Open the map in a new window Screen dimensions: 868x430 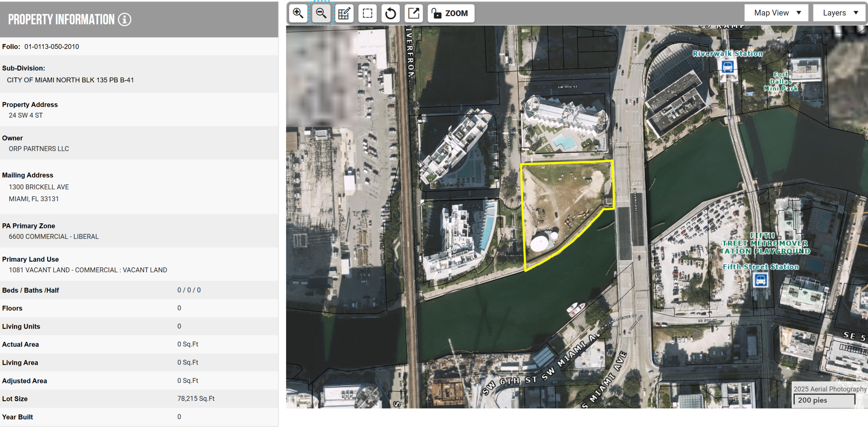point(414,14)
